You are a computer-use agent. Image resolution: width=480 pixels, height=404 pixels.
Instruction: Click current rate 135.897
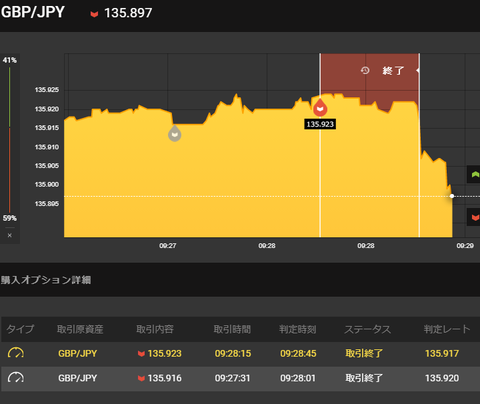(128, 13)
